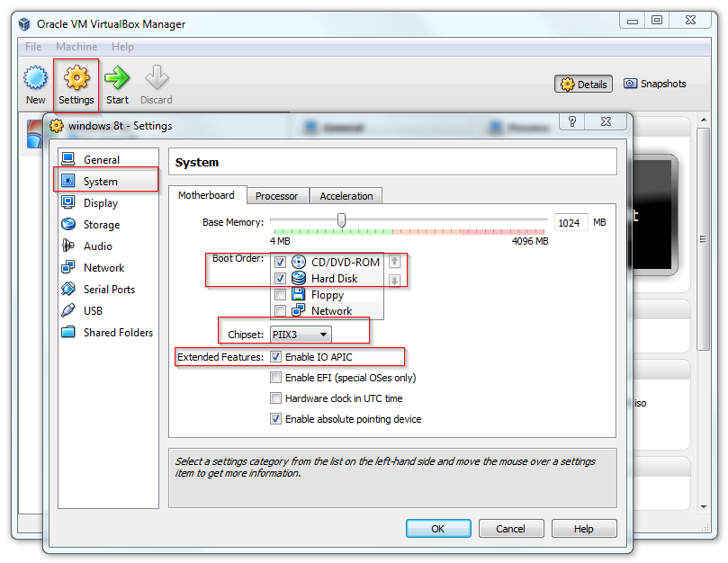Move boot device down with arrow

(394, 281)
